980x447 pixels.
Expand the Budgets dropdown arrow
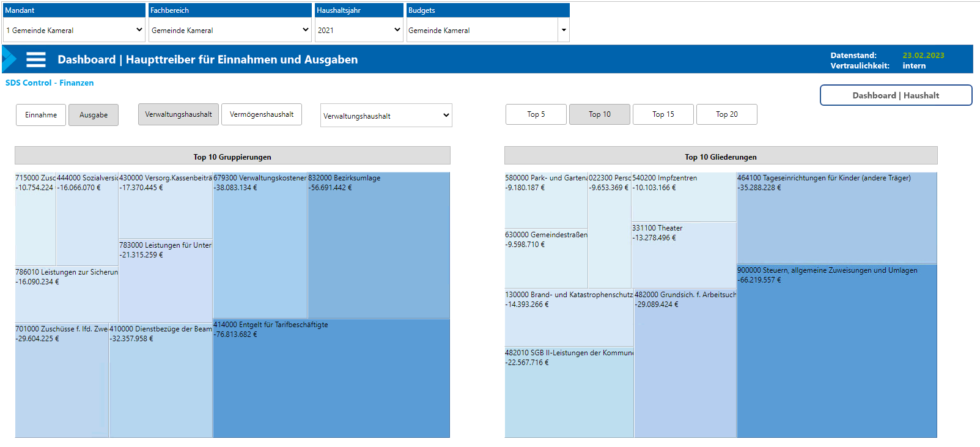564,30
